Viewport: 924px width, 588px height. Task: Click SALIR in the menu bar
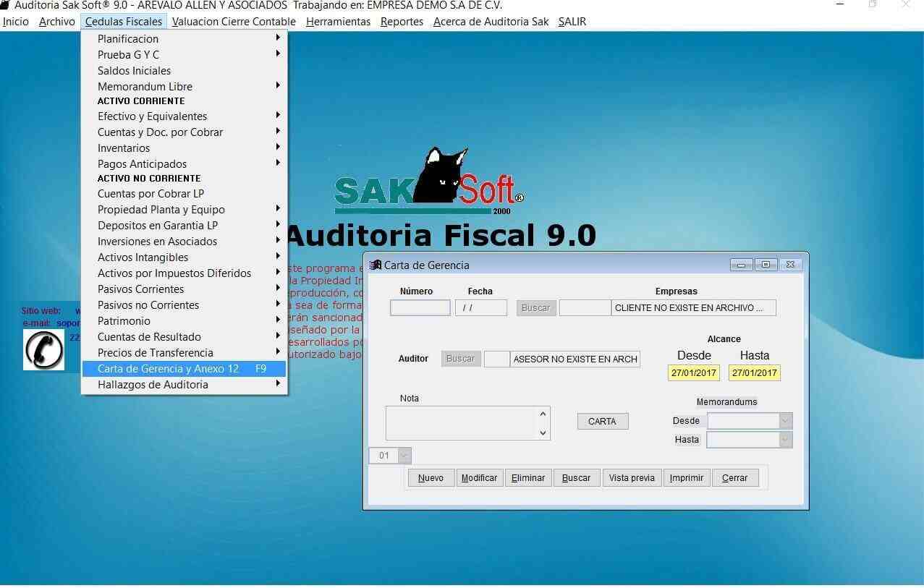pos(572,22)
